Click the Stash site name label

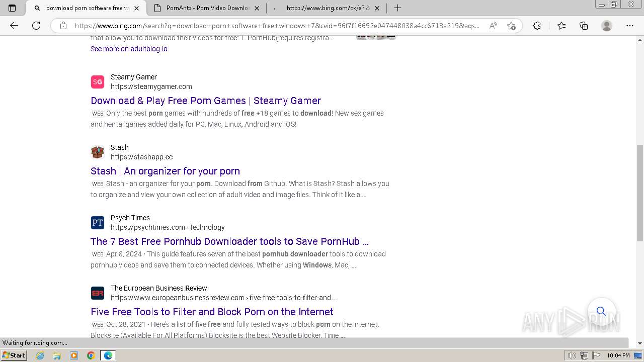120,147
